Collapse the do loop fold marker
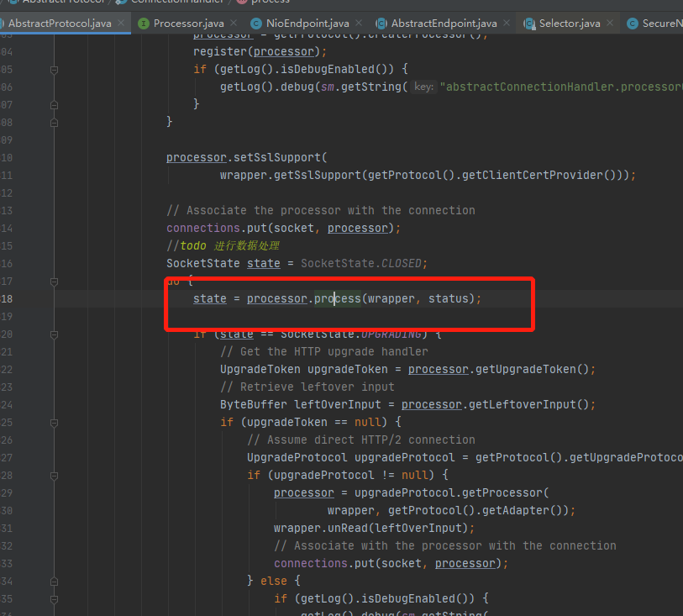This screenshot has height=616, width=683. pos(54,282)
